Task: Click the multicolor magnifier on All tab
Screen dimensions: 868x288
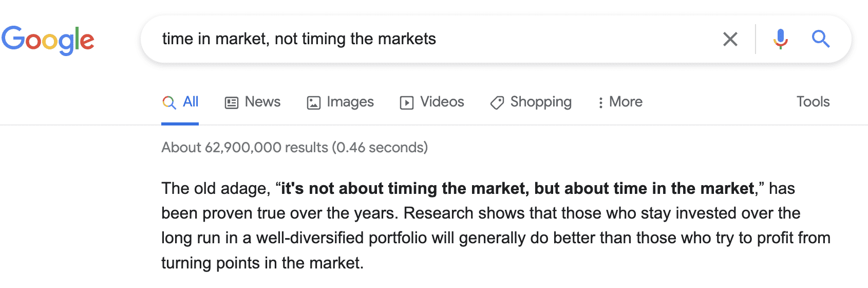Action: click(169, 102)
